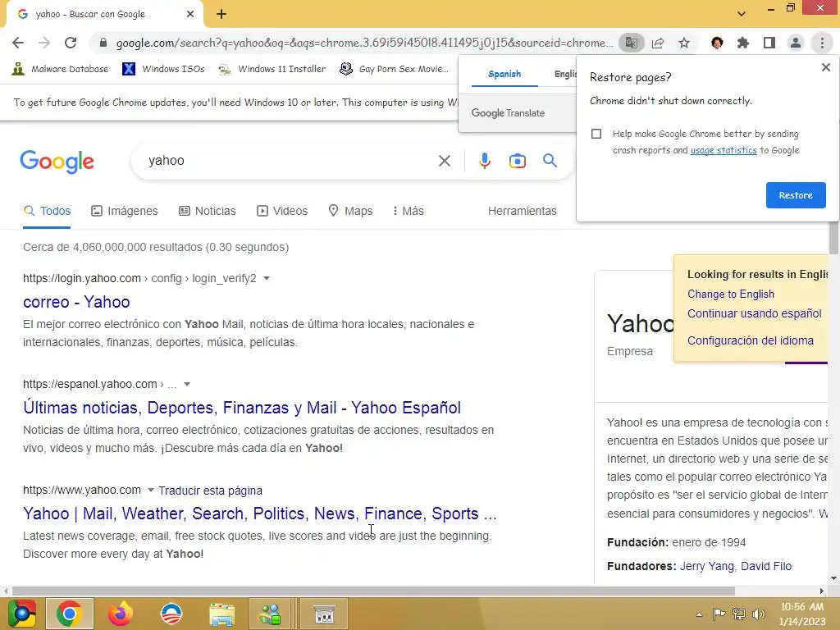
Task: Select the Todos search tab
Action: [47, 211]
